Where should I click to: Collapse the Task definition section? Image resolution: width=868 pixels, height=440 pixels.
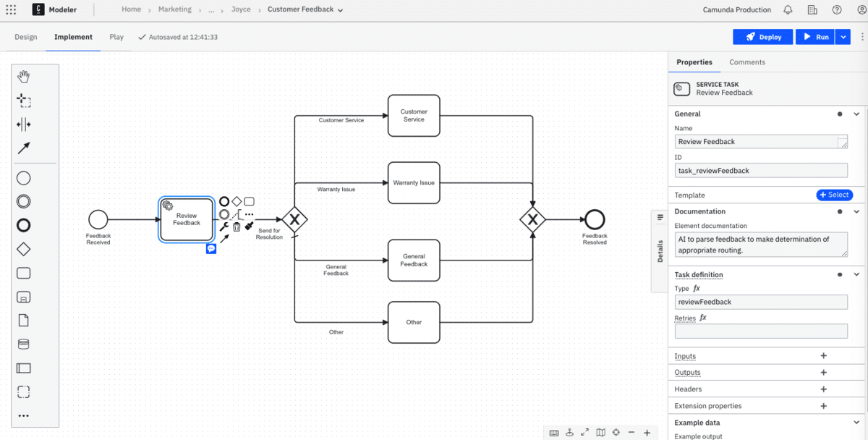coord(856,275)
